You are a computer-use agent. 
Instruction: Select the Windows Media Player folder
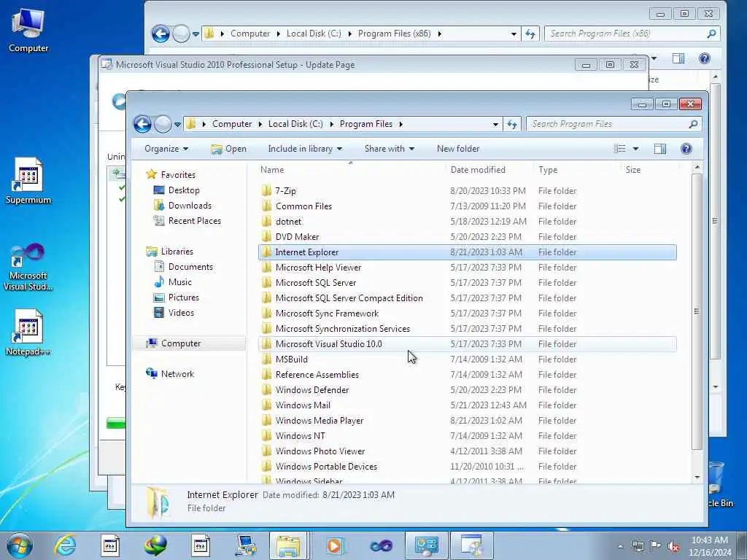pos(468,421)
